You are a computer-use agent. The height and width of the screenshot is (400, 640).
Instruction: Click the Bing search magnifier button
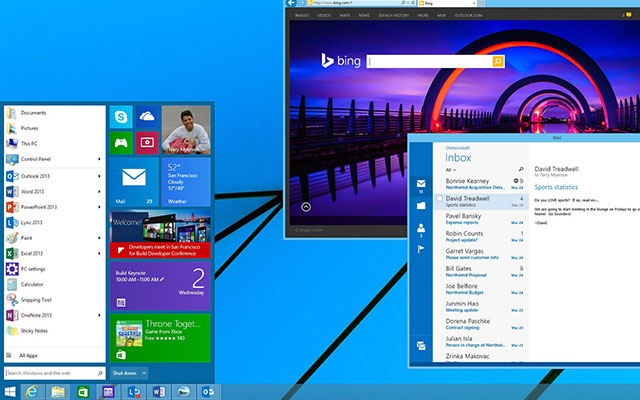tap(500, 62)
